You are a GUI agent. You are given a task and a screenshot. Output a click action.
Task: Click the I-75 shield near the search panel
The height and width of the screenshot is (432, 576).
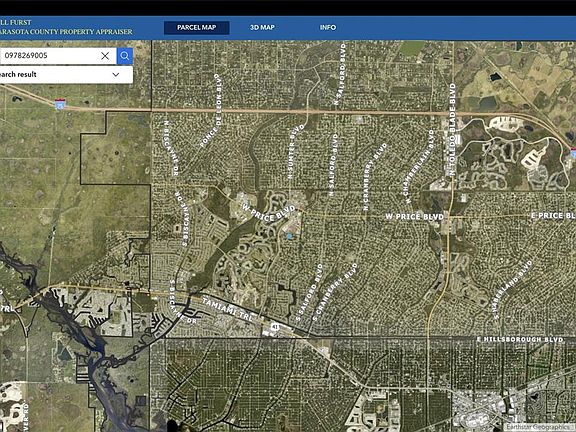[60, 104]
